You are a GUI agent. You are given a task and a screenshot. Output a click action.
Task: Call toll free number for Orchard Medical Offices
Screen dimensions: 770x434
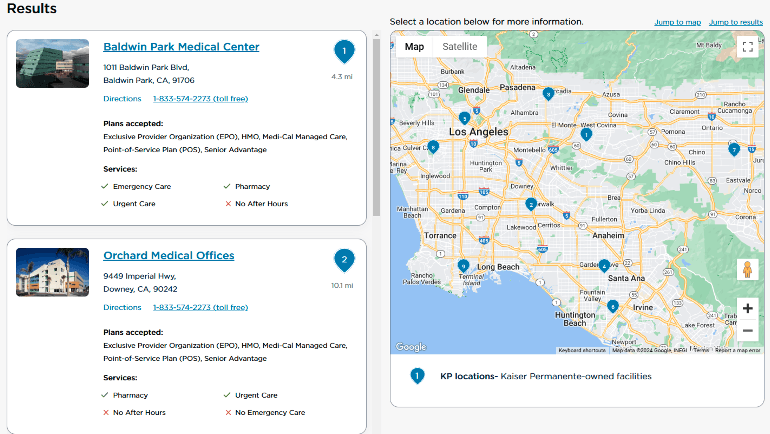[x=200, y=307]
